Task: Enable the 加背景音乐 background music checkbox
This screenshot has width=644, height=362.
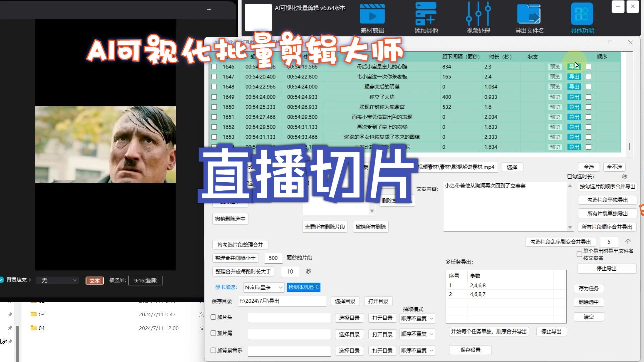Action: click(213, 350)
